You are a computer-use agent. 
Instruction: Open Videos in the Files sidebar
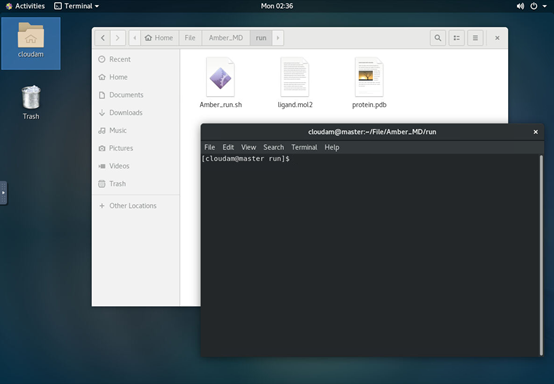click(136, 166)
